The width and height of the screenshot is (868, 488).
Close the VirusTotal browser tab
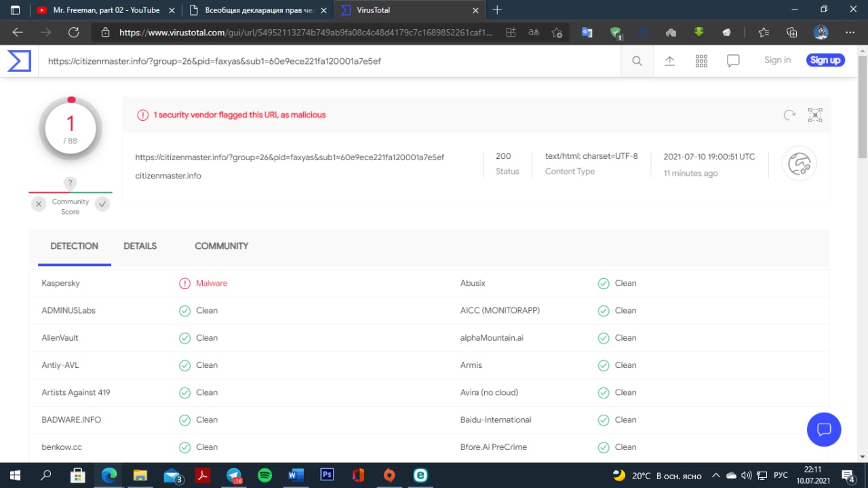(x=475, y=10)
